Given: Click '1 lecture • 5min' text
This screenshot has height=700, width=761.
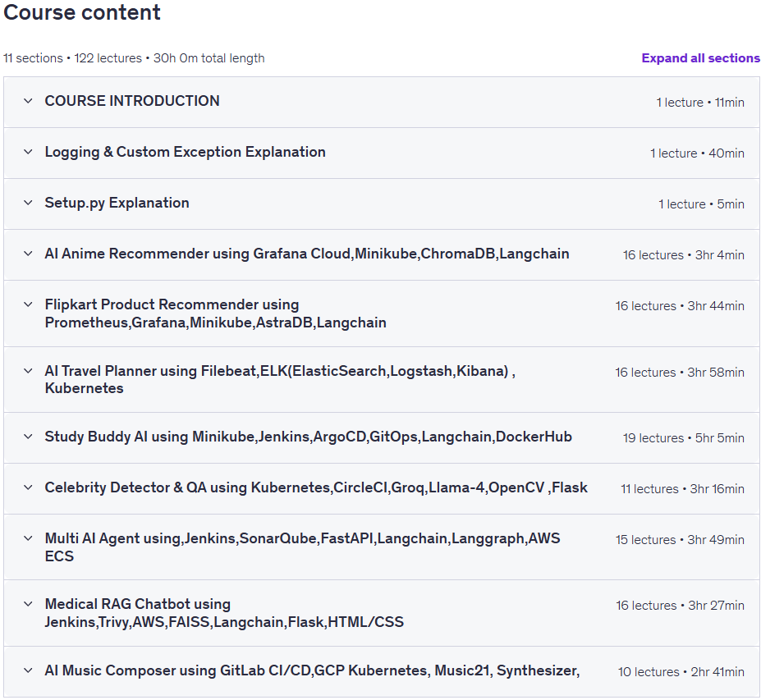Looking at the screenshot, I should pos(701,204).
